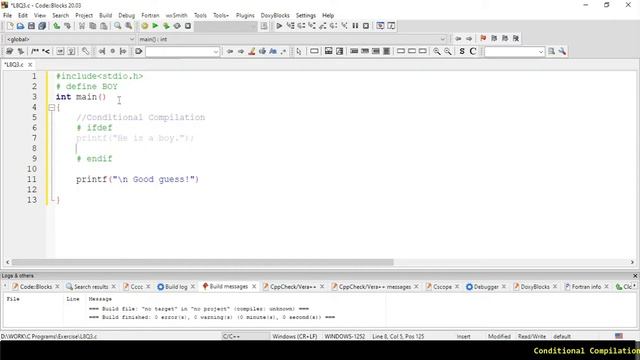The height and width of the screenshot is (360, 640).
Task: Open the Plugins menu
Action: (245, 16)
